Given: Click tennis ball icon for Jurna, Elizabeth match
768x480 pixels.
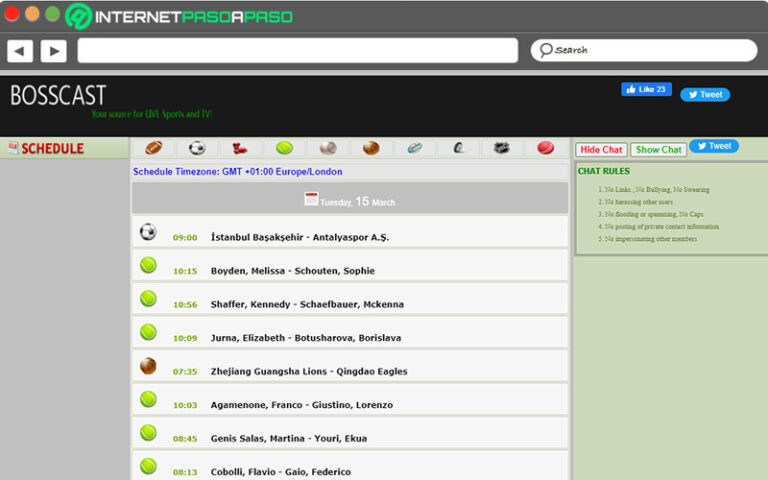Looking at the screenshot, I should pos(148,332).
